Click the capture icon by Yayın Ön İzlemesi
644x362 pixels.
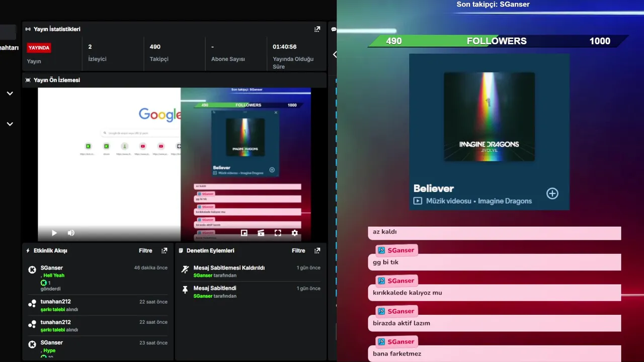click(x=28, y=80)
